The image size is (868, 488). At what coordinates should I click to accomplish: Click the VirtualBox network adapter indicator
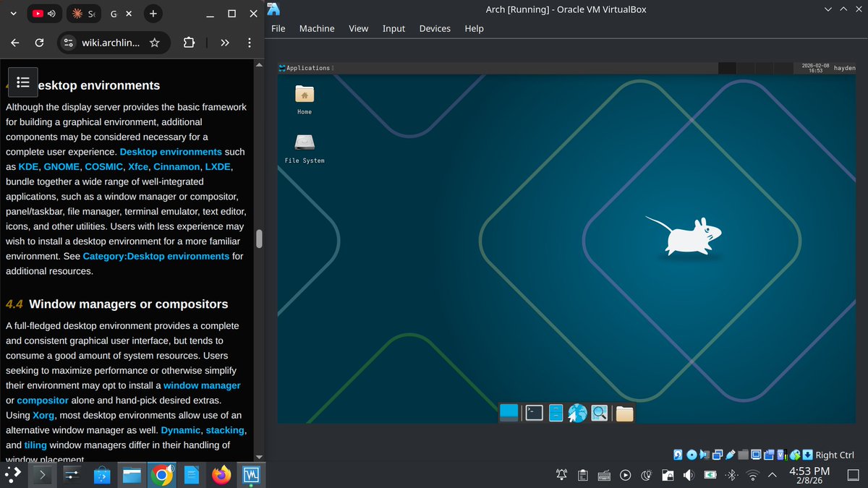718,455
